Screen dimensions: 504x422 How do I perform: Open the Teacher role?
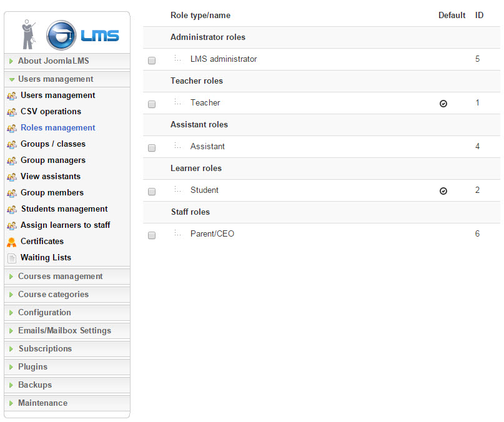tap(205, 103)
